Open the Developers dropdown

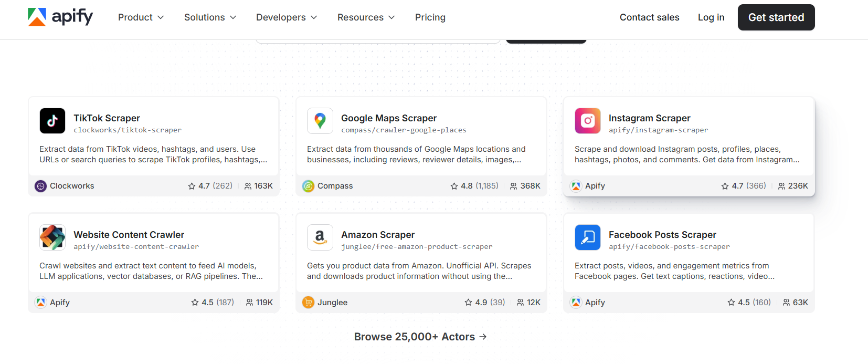tap(286, 17)
